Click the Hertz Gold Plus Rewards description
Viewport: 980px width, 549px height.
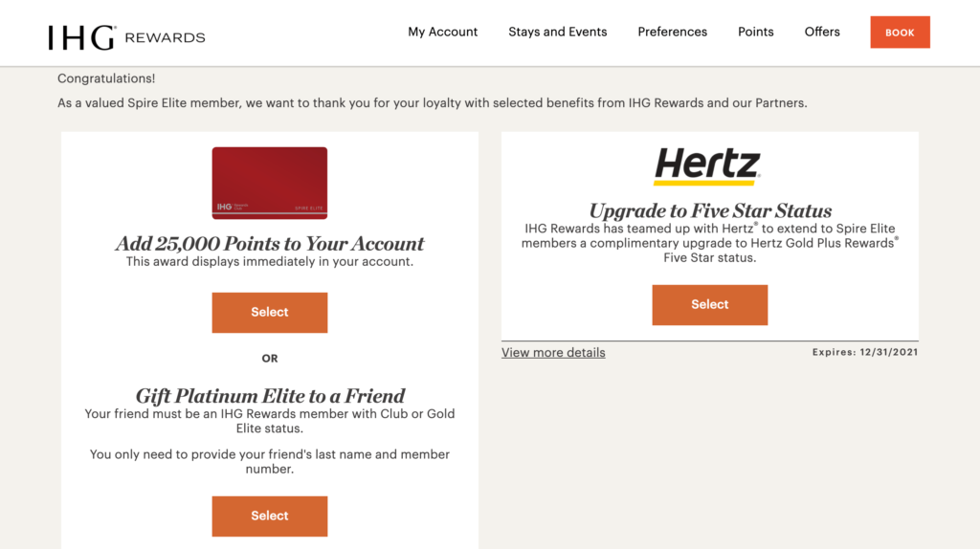click(710, 243)
